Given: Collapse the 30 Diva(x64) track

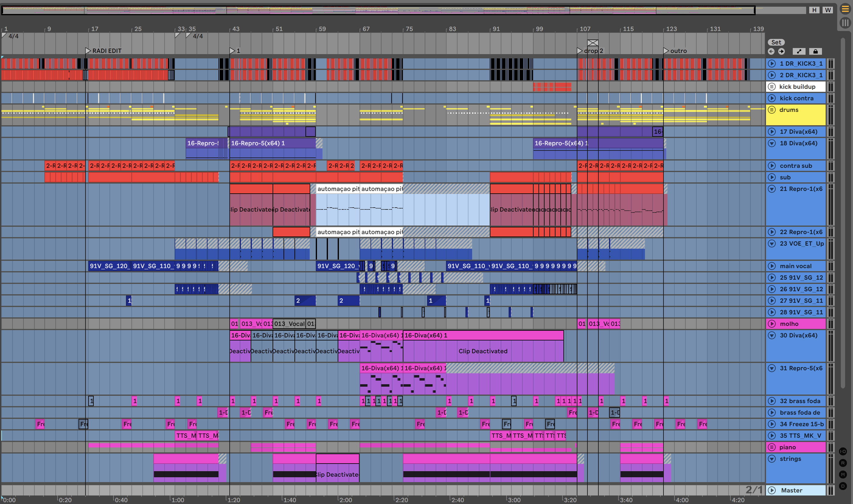Looking at the screenshot, I should coord(772,335).
